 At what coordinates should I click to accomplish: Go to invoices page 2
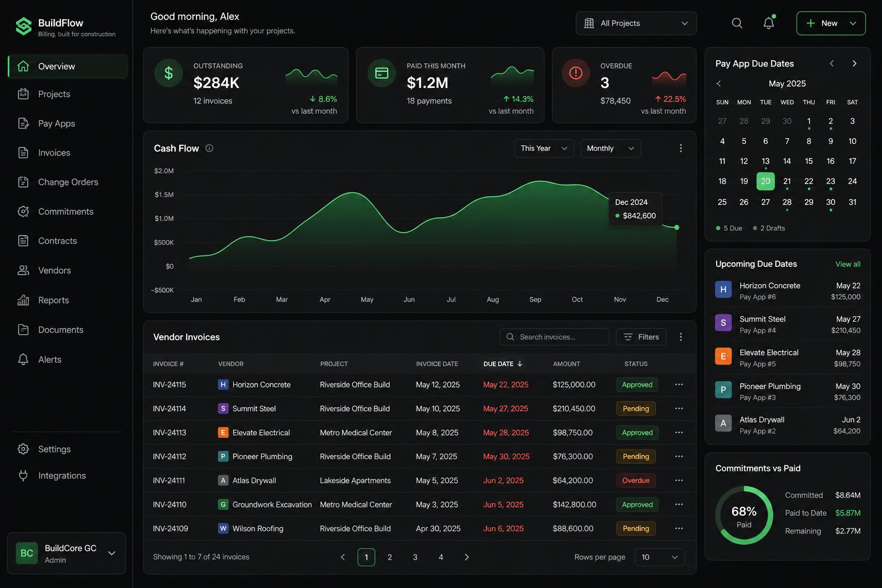(390, 558)
